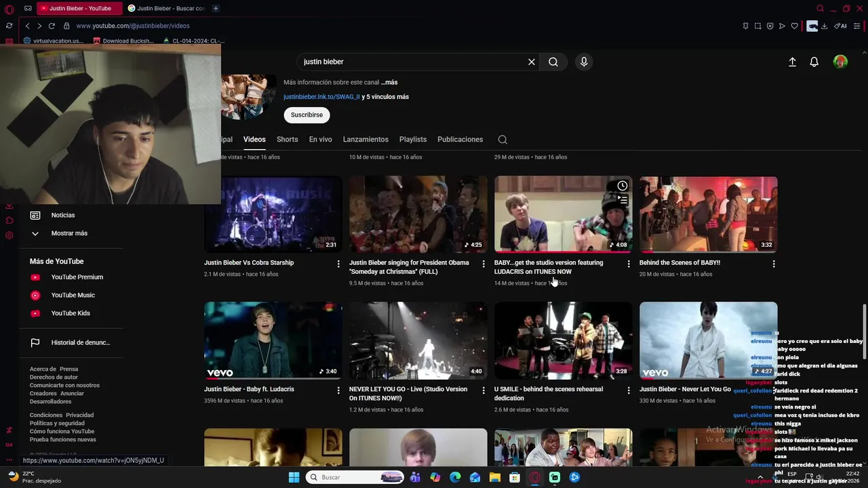Click the Cómo funciona YouTube footer link

[62, 432]
